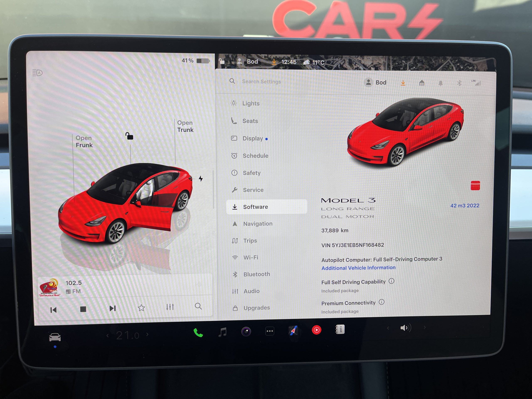
Task: Open the dashcam camera app
Action: point(246,332)
